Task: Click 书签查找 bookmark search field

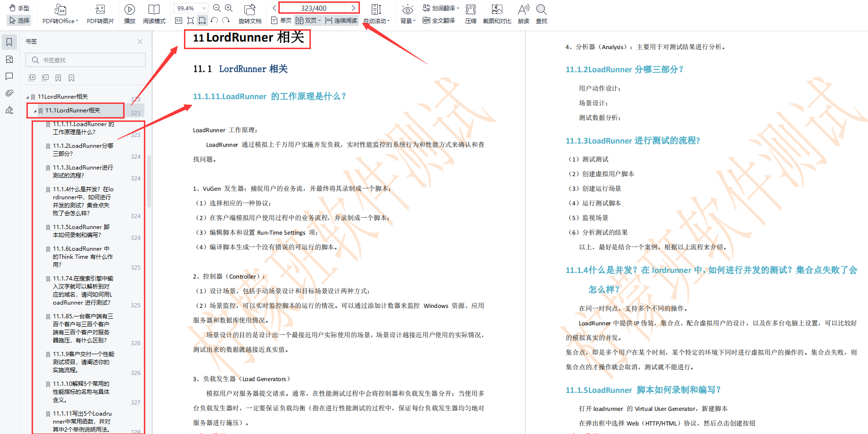Action: coord(86,60)
